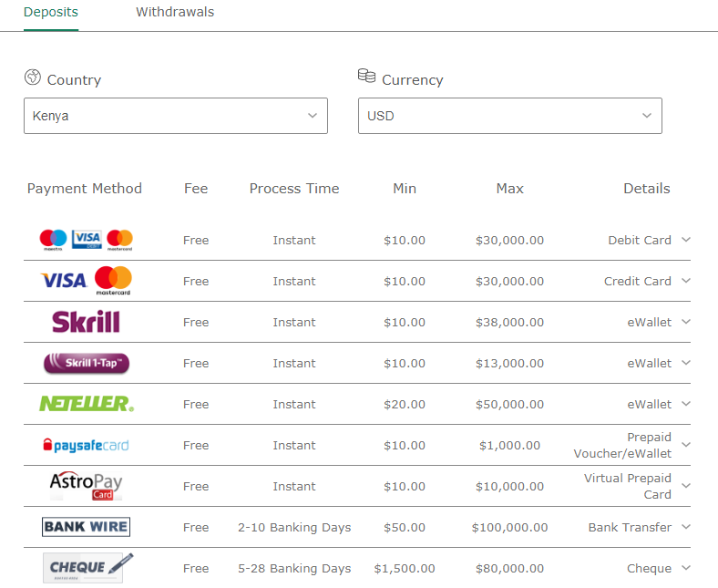Click the $10,000.00 max for AstroPay

(x=509, y=486)
